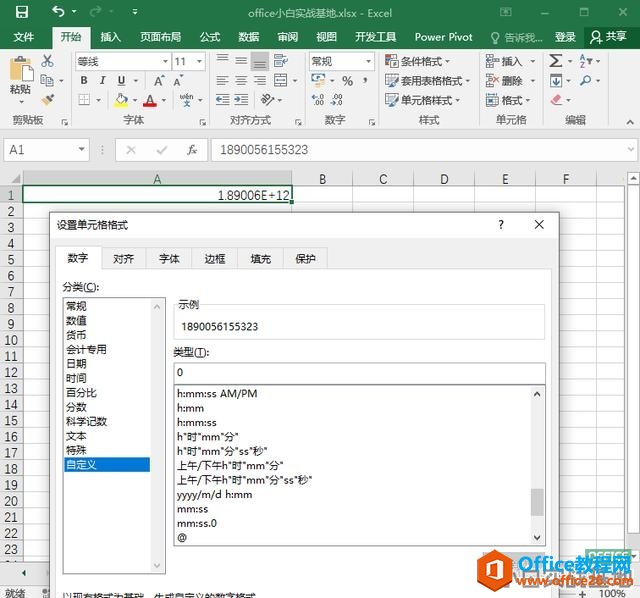Click the Copy icon in clipboard group

(x=47, y=80)
